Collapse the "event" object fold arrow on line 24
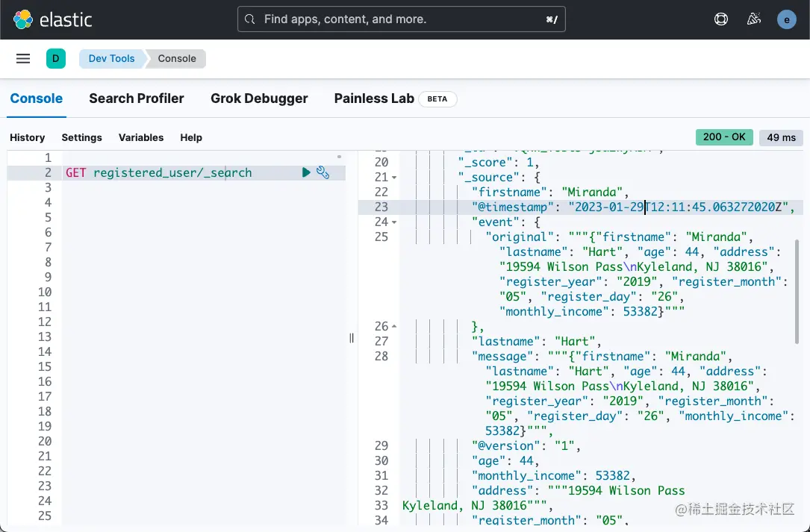Image resolution: width=810 pixels, height=532 pixels. tap(394, 222)
